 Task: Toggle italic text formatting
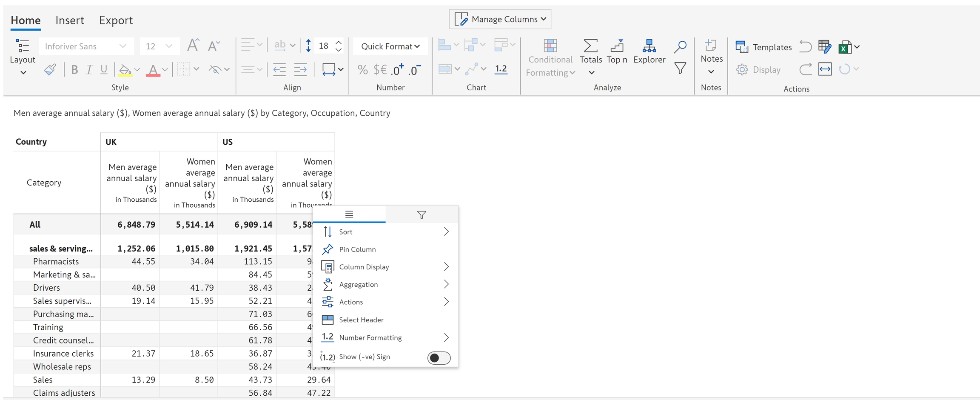[x=89, y=70]
